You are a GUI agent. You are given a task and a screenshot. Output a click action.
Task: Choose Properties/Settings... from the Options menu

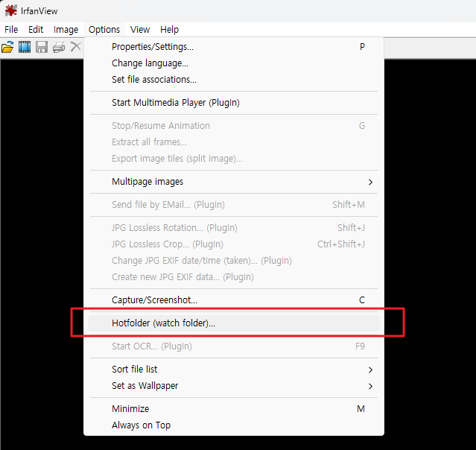pos(234,47)
